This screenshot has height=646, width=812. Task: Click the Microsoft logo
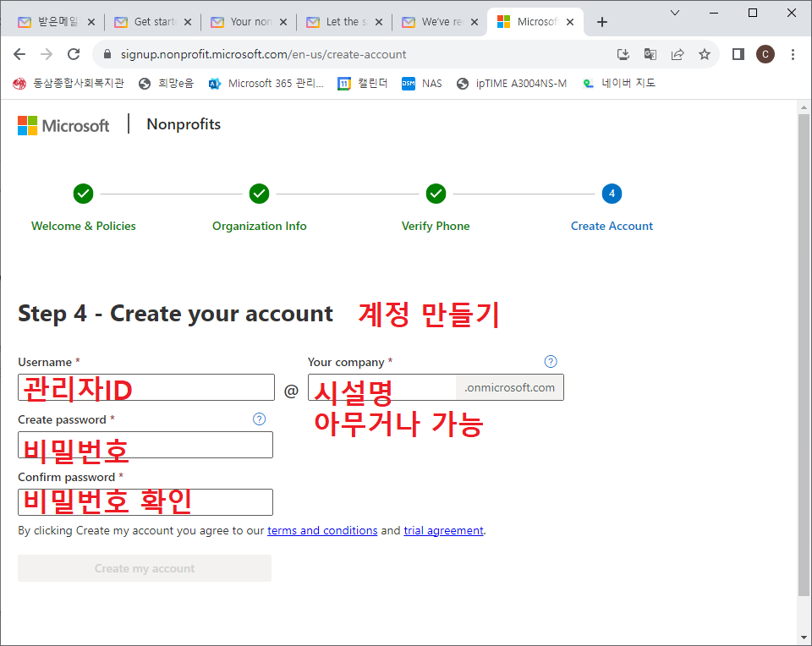(63, 125)
